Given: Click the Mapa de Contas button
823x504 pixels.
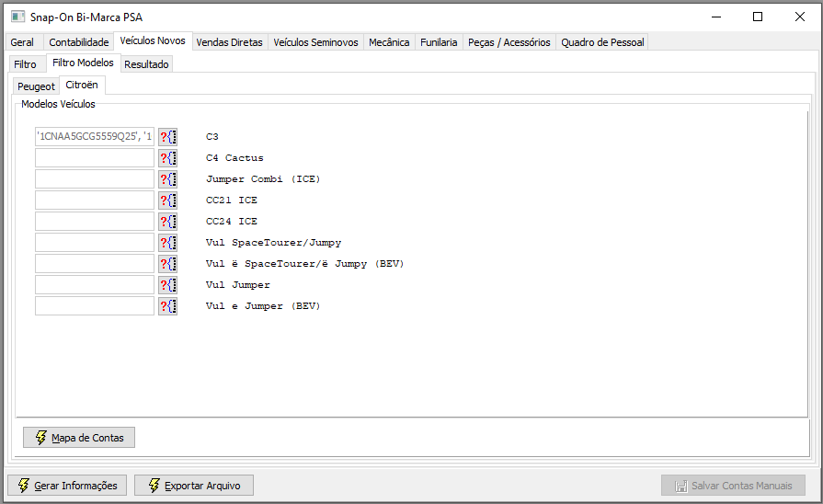Looking at the screenshot, I should pyautogui.click(x=79, y=438).
